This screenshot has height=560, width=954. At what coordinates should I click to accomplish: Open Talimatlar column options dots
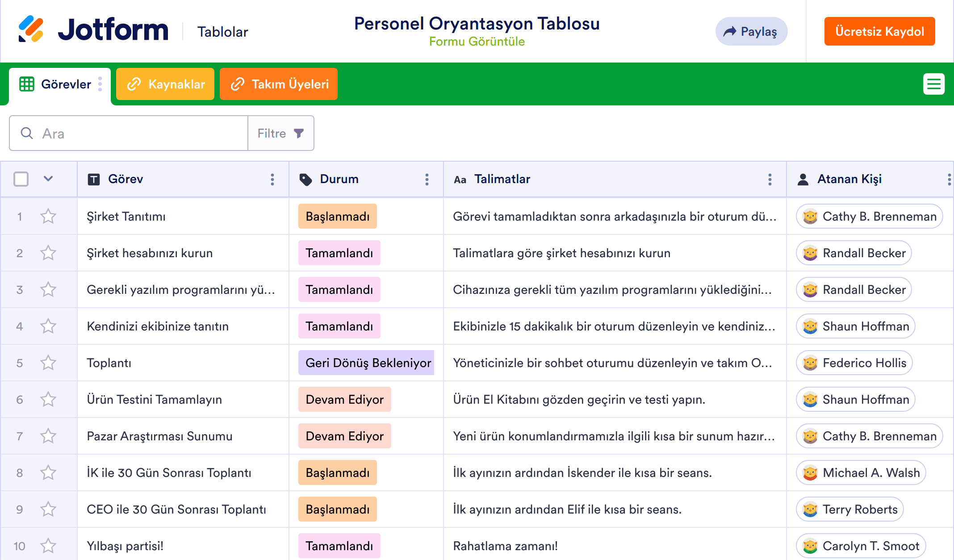pyautogui.click(x=770, y=180)
